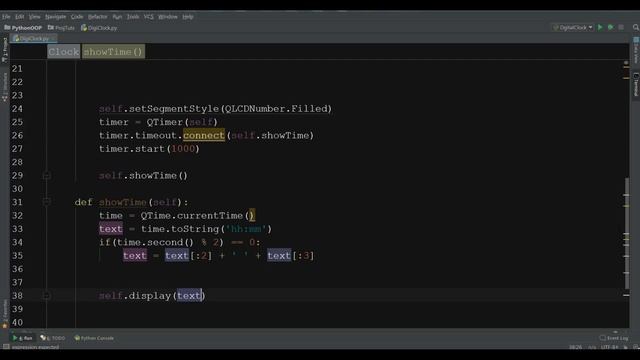The image size is (640, 360).
Task: Open the Navigate menu
Action: [x=56, y=17]
